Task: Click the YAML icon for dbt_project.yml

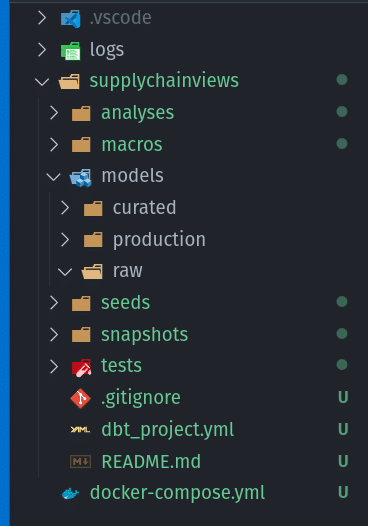Action: (81, 430)
